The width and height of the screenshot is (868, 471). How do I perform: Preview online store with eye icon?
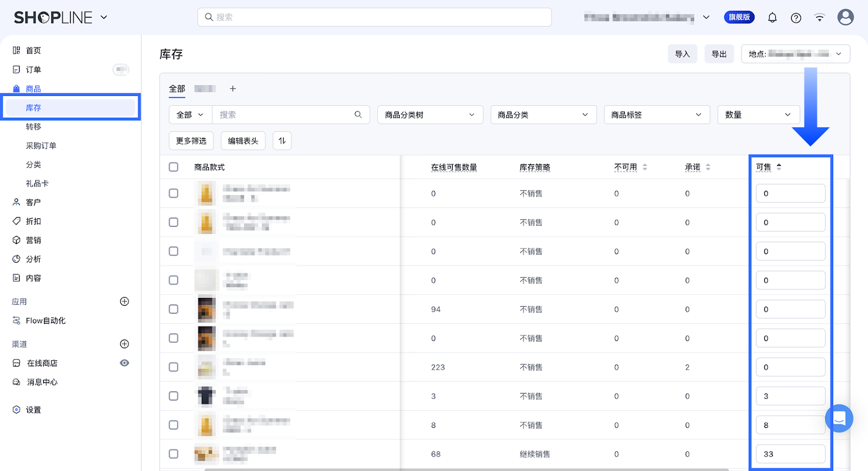click(x=124, y=363)
